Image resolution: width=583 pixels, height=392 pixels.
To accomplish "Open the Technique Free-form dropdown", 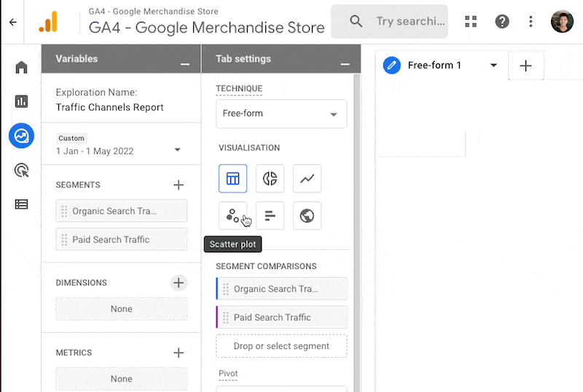I will (x=281, y=114).
